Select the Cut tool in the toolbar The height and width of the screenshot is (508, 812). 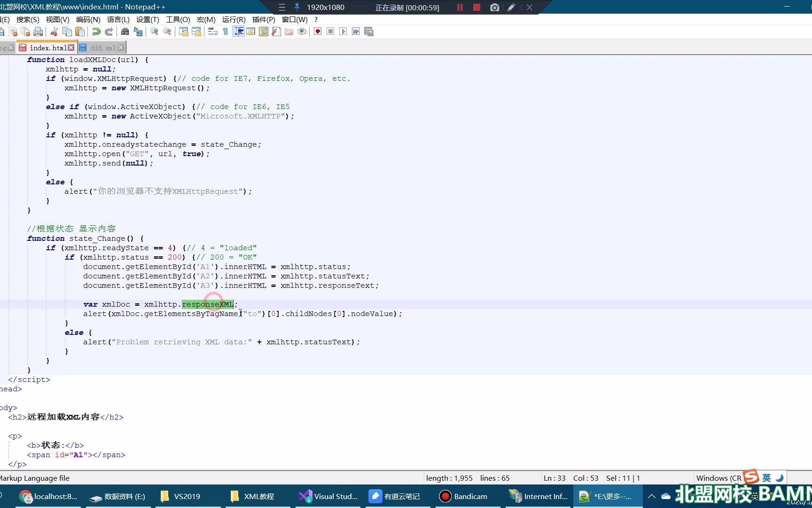[x=54, y=32]
